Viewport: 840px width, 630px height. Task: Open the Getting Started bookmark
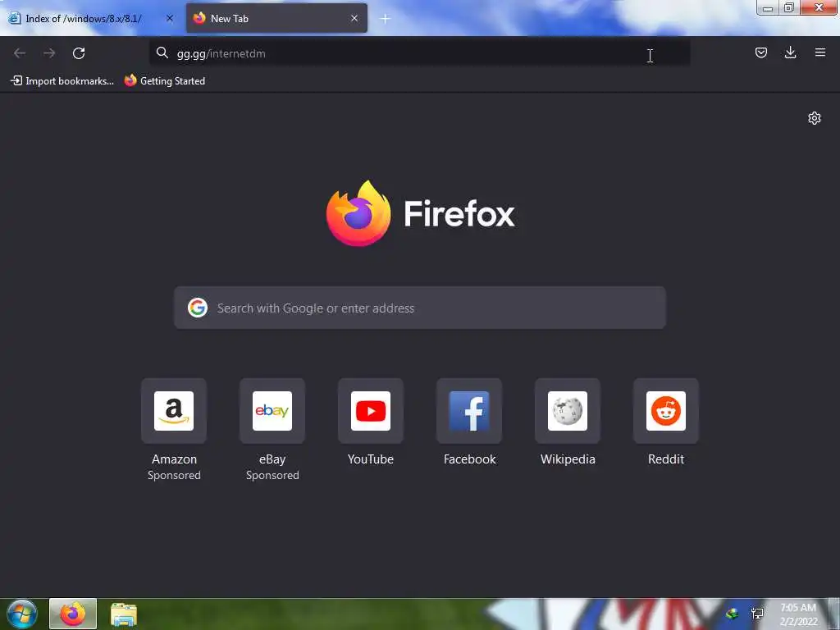tap(164, 81)
